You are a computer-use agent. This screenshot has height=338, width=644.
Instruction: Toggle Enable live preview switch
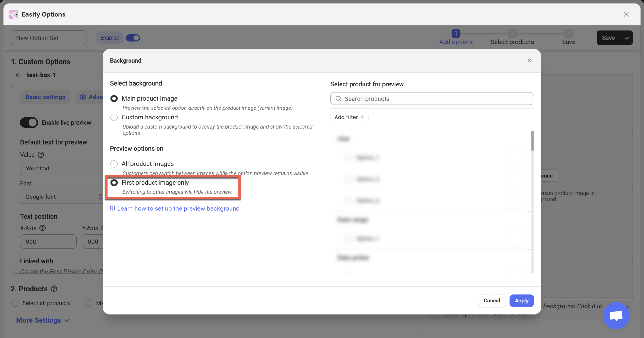[29, 123]
